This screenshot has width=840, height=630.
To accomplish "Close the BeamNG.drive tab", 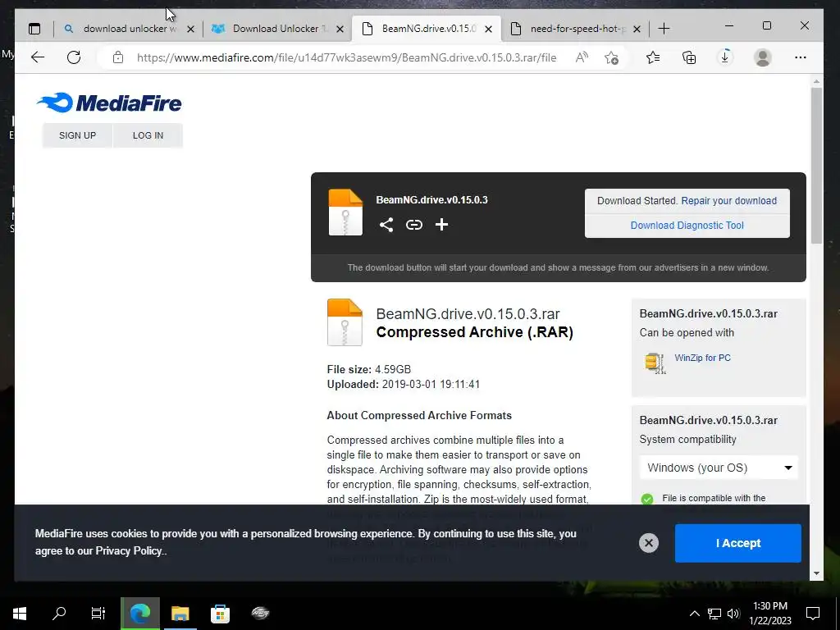I will pyautogui.click(x=489, y=29).
